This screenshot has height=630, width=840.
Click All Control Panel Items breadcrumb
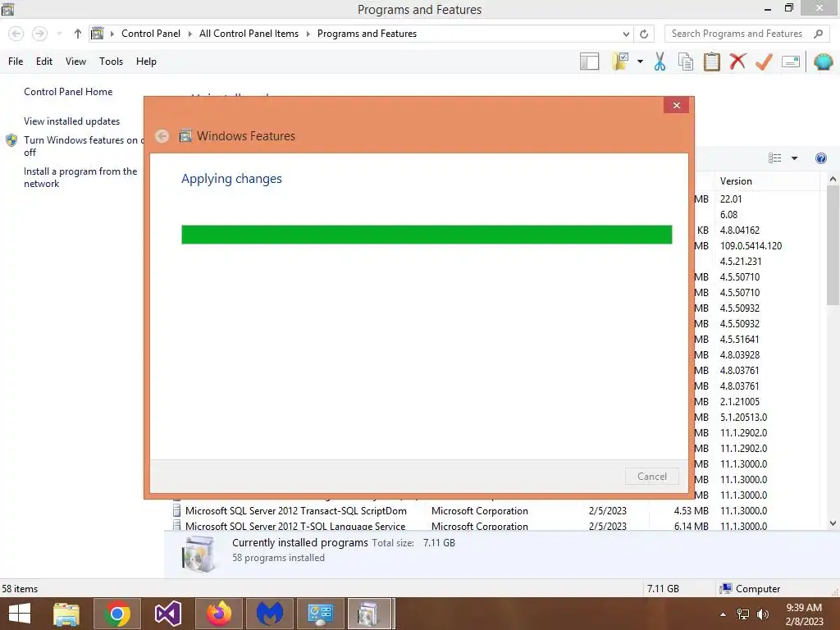pos(249,33)
